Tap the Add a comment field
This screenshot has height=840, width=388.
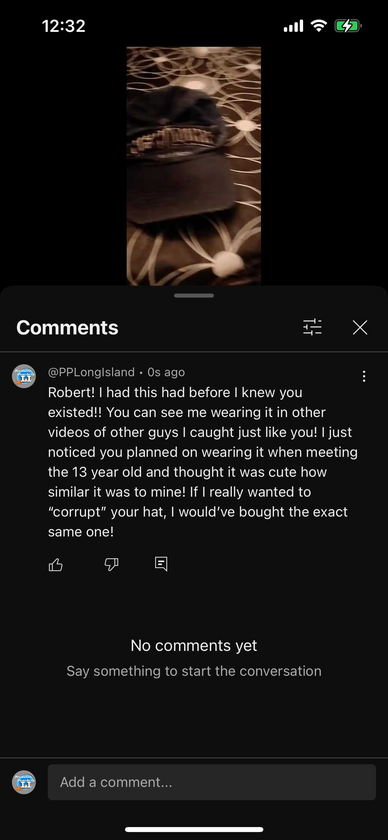coord(212,782)
